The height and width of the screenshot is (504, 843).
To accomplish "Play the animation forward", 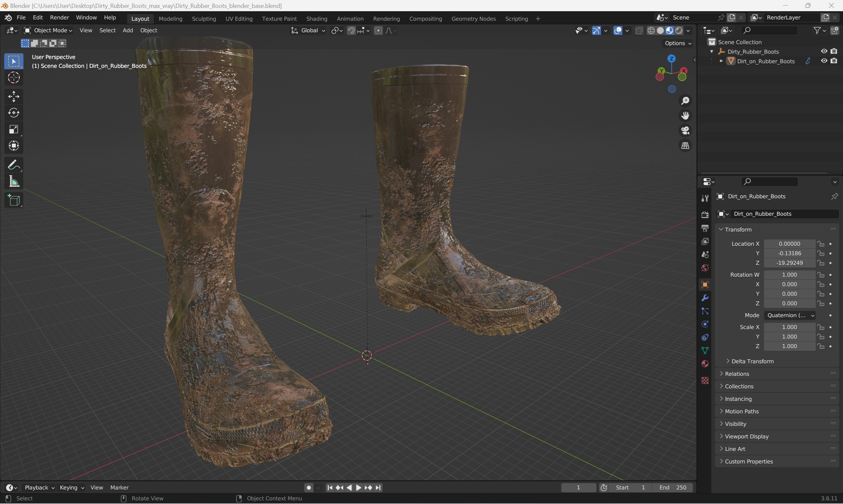I will point(359,488).
